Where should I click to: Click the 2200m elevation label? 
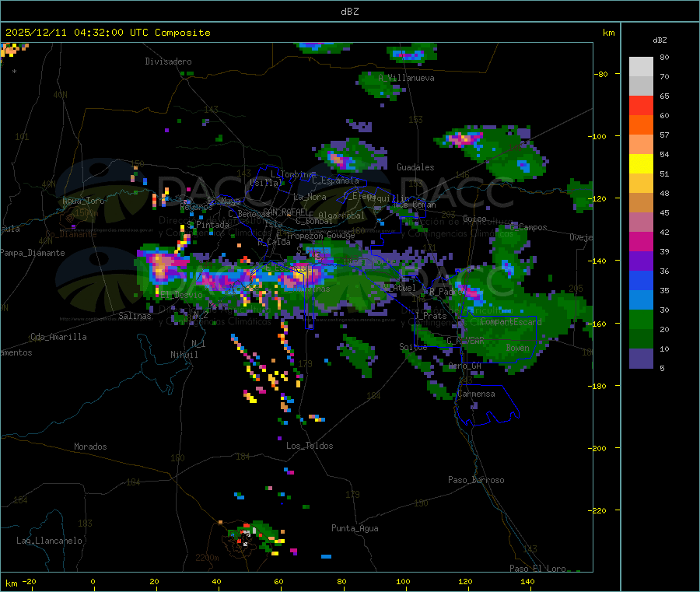tap(207, 558)
